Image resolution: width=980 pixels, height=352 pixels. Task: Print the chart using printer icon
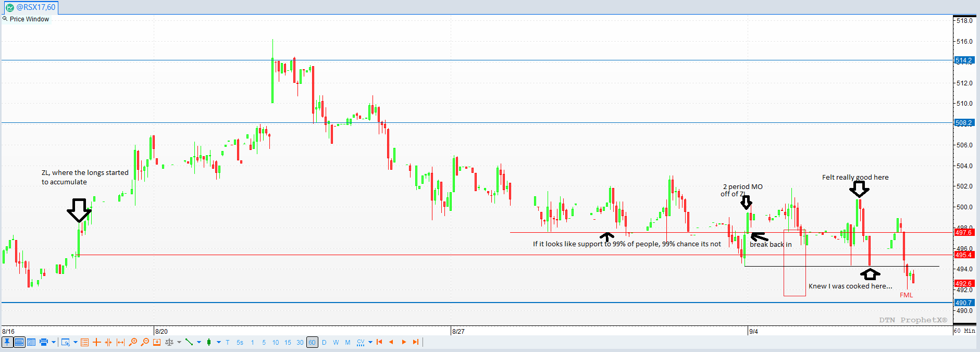pos(44,342)
